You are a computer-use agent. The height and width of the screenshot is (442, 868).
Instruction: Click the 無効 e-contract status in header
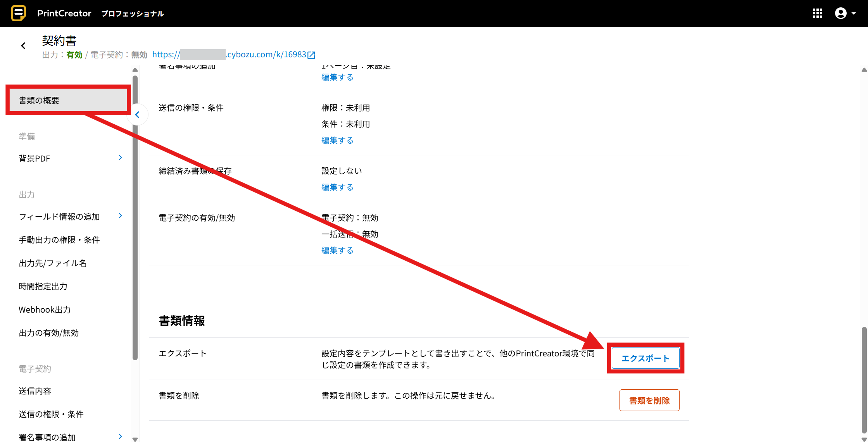139,55
